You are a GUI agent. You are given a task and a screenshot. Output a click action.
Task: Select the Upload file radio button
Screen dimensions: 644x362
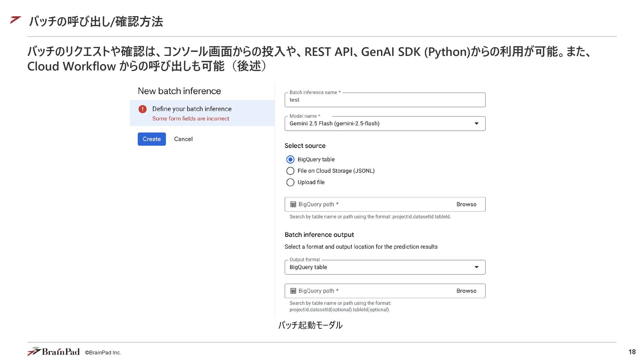(290, 182)
